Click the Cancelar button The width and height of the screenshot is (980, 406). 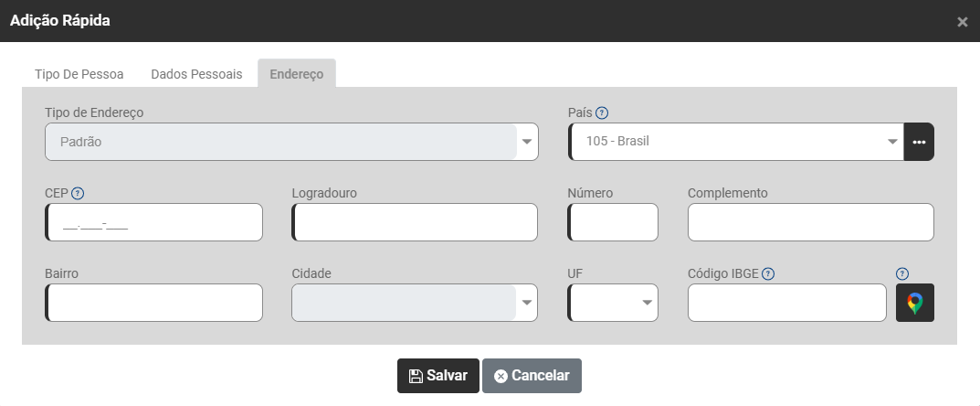point(532,376)
